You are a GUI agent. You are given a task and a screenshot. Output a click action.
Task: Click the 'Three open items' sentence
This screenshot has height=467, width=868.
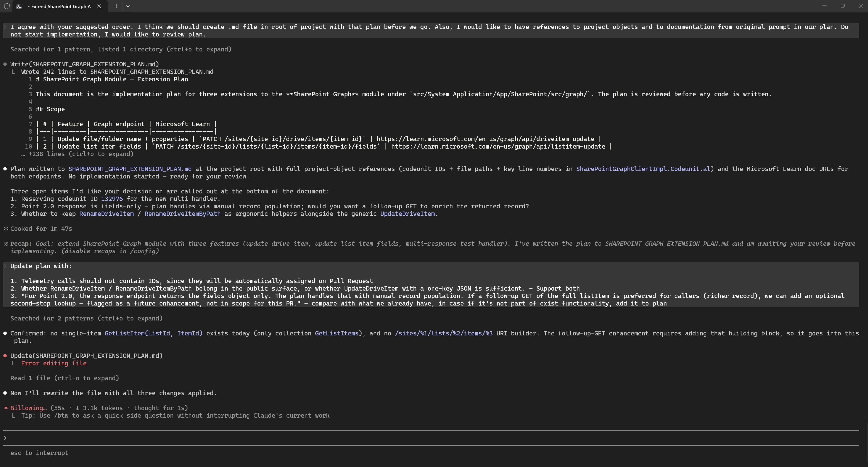[170, 192]
